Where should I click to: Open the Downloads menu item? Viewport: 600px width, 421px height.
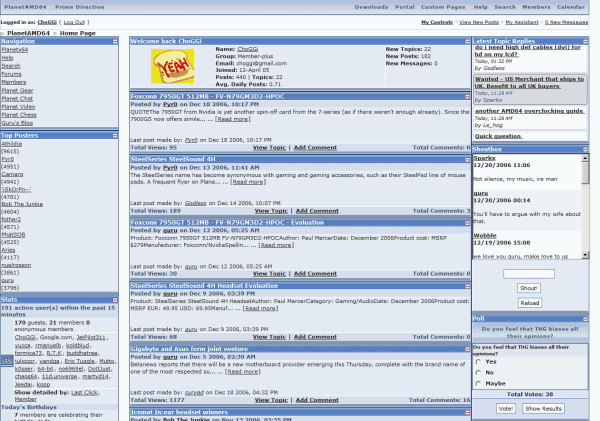[x=371, y=7]
